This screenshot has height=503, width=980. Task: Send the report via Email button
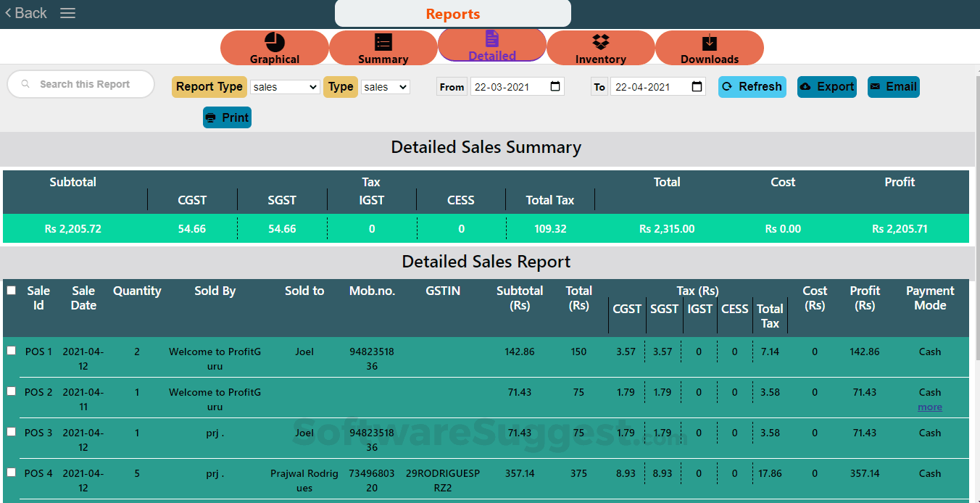point(893,87)
